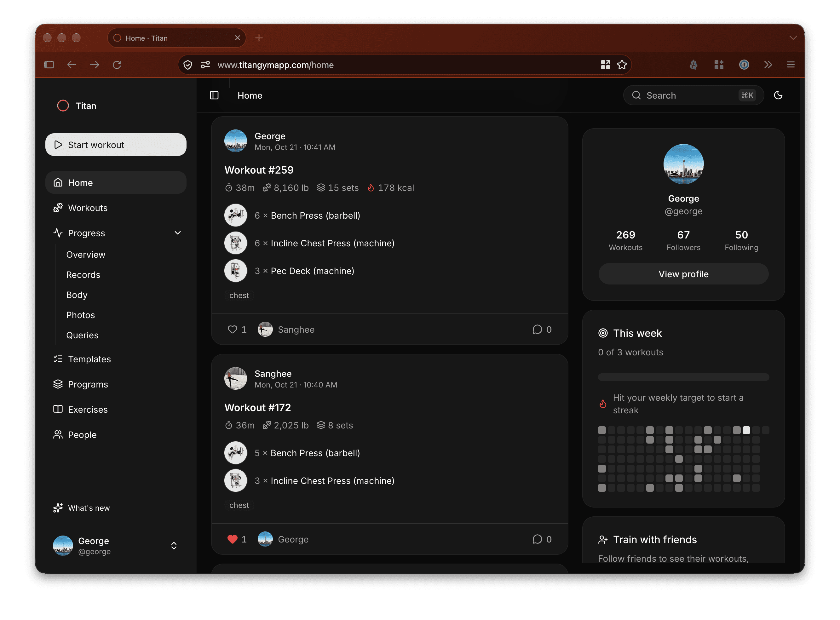
Task: Open comments on Workout #259
Action: tap(542, 330)
